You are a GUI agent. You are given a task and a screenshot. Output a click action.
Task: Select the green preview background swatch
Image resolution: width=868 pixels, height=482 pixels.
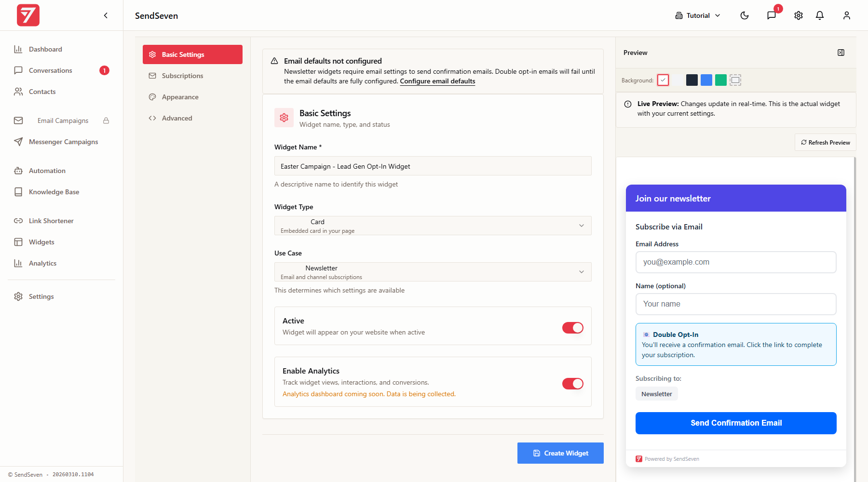[721, 80]
